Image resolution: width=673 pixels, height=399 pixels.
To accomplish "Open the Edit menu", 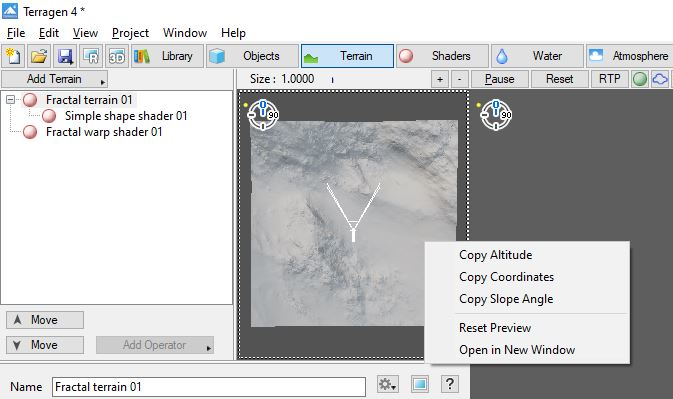I will pos(49,33).
